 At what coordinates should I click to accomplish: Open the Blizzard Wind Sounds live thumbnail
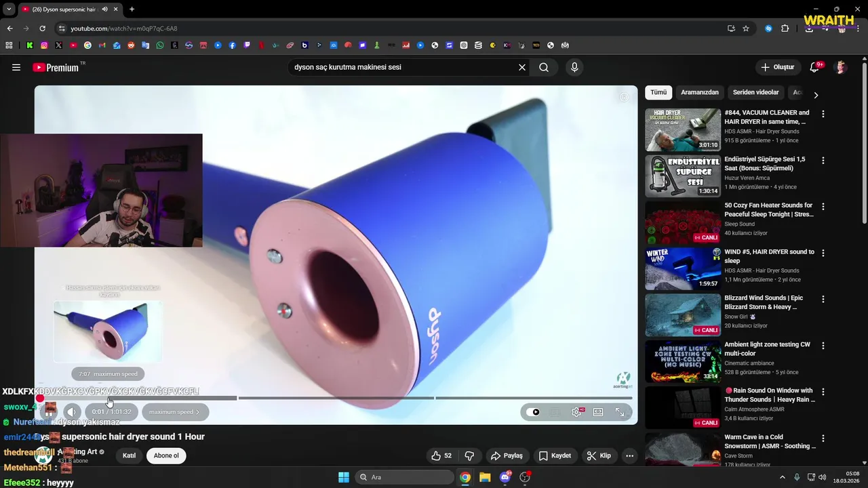point(683,314)
